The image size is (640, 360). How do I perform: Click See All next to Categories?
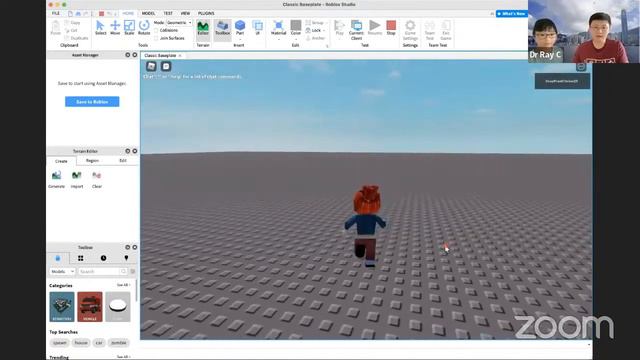(123, 285)
